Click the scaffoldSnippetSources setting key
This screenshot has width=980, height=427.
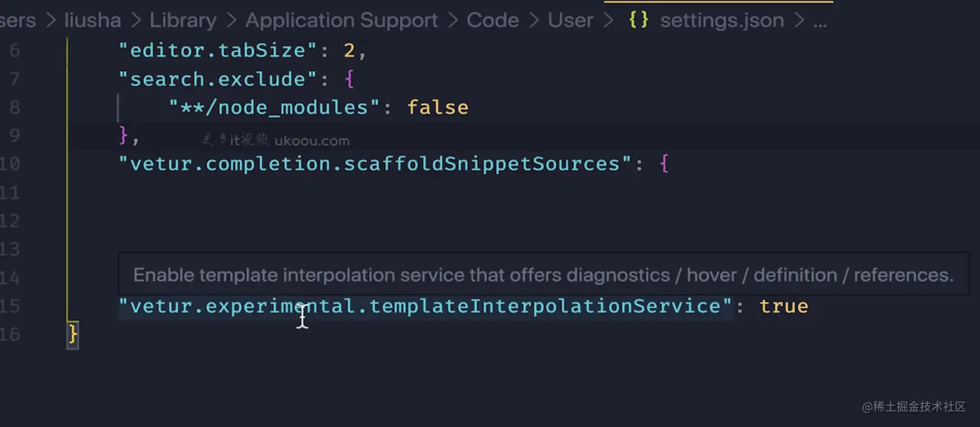(x=375, y=164)
